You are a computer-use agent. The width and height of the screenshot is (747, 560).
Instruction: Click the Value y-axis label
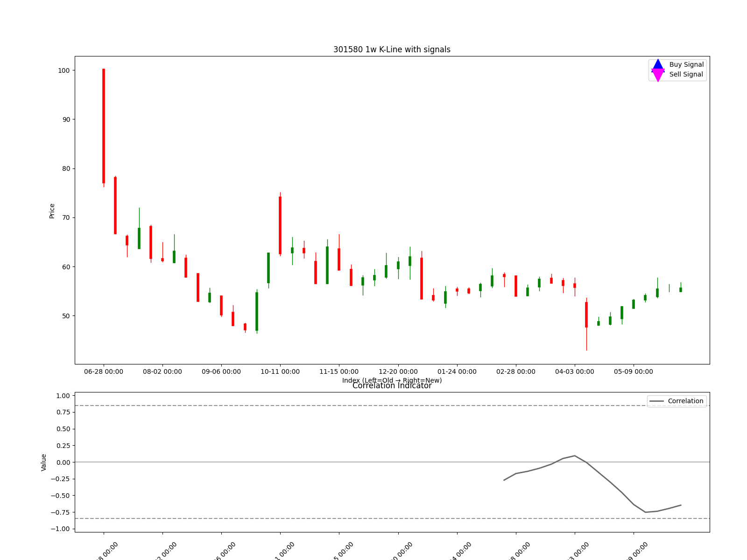click(x=44, y=462)
